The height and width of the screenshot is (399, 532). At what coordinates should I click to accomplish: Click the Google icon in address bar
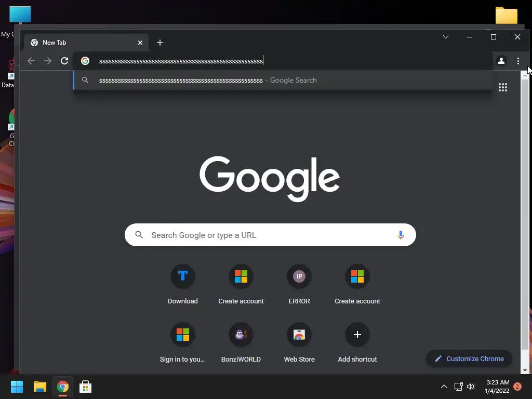85,61
